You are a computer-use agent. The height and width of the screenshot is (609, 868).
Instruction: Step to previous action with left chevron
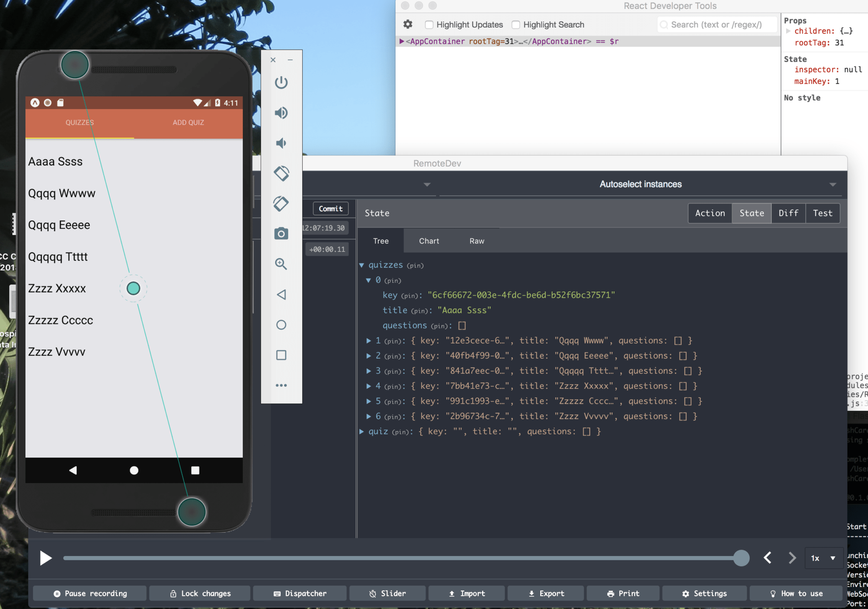click(x=767, y=558)
